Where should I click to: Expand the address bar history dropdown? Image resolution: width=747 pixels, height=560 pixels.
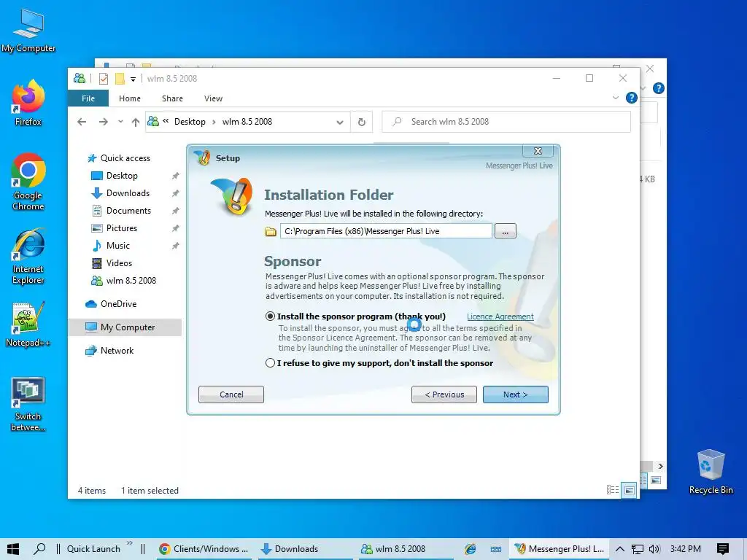click(x=340, y=122)
